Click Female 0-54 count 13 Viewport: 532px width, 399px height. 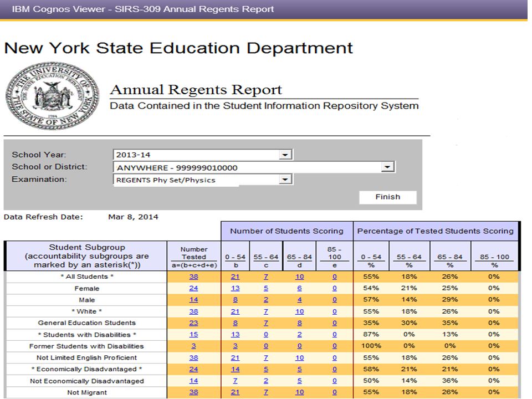235,288
